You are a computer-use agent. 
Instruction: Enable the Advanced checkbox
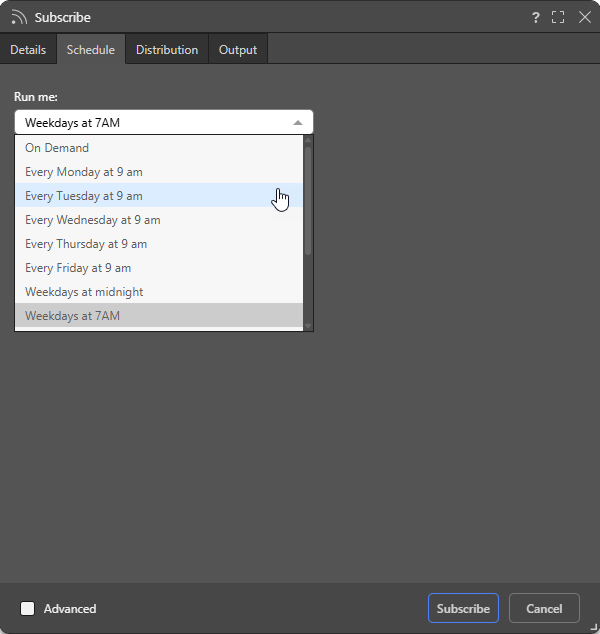tap(27, 609)
